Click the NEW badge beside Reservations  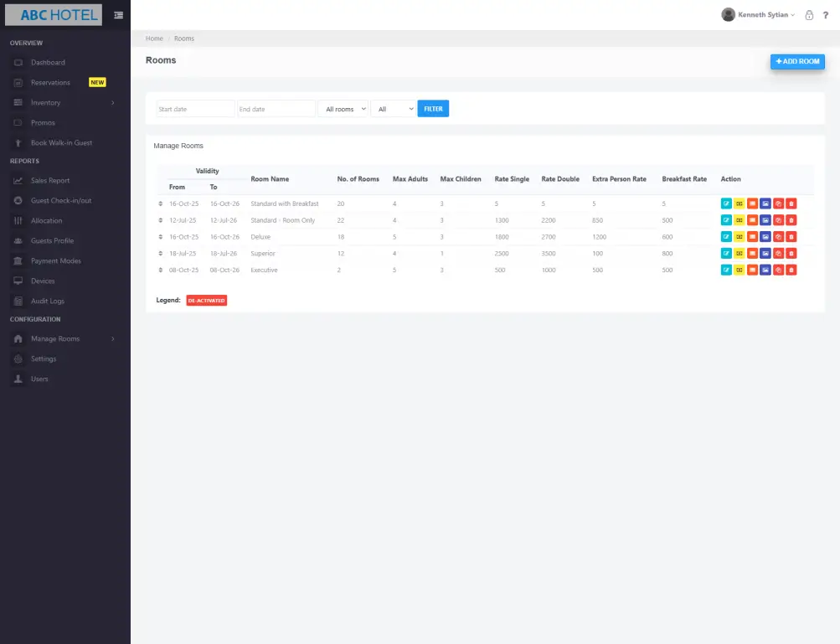point(97,83)
